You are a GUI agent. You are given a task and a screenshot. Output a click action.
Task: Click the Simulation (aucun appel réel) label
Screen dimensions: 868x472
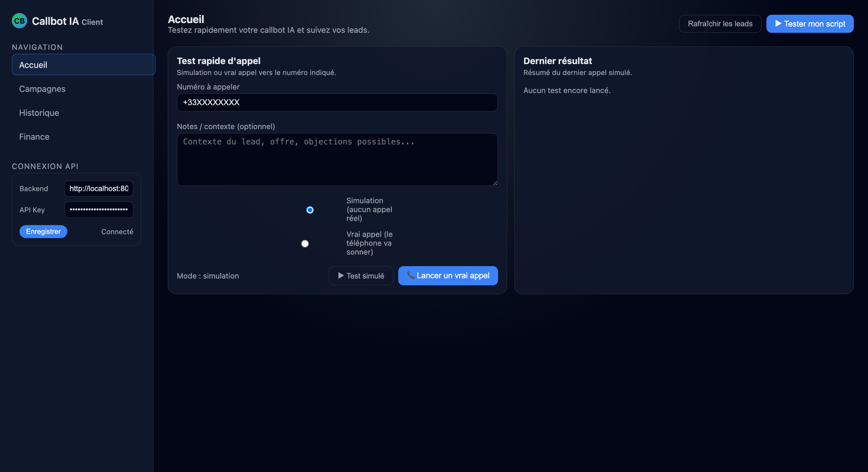[x=369, y=209]
